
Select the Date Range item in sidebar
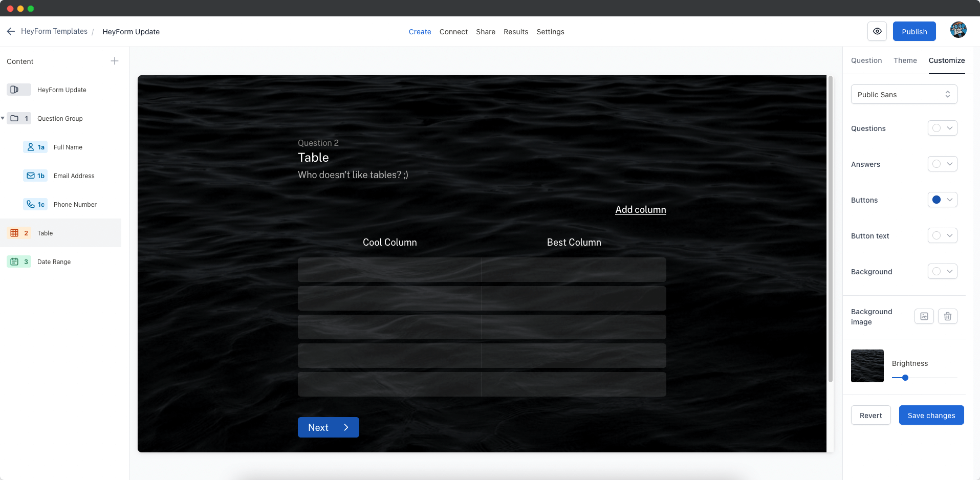coord(61,261)
